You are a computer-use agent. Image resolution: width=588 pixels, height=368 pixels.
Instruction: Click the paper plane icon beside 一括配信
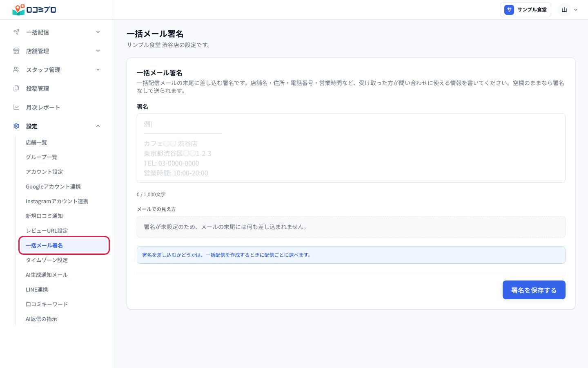coord(16,32)
